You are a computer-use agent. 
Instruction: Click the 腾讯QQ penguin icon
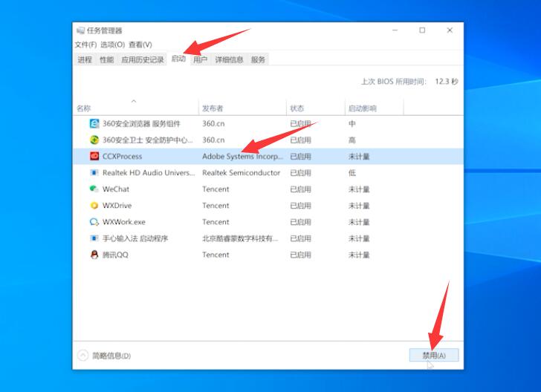94,255
